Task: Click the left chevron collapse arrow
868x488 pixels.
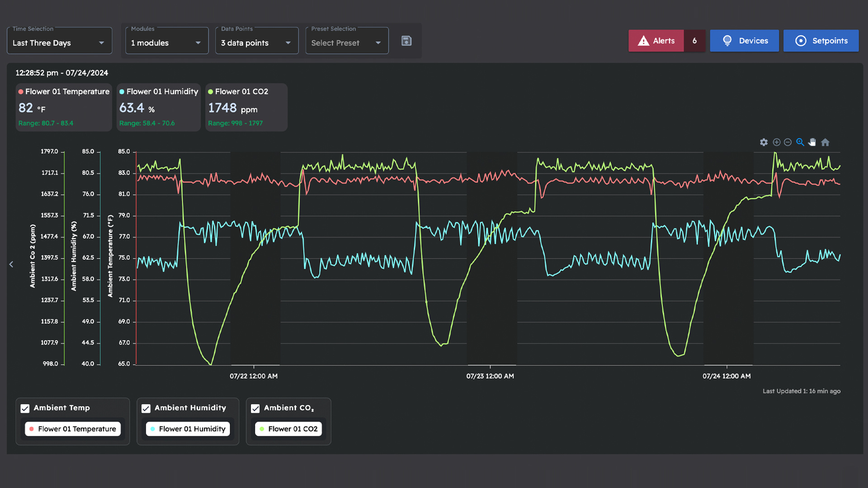Action: click(11, 264)
